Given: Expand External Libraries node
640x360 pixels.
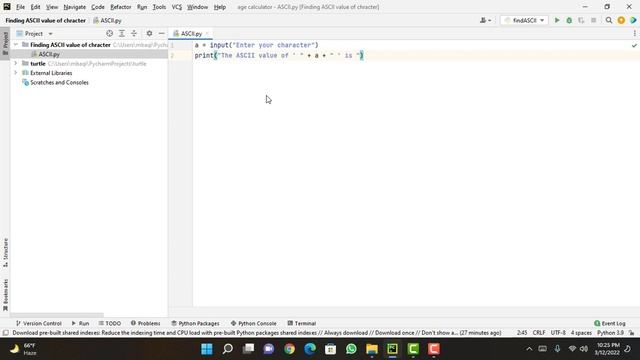Looking at the screenshot, I should (x=16, y=73).
